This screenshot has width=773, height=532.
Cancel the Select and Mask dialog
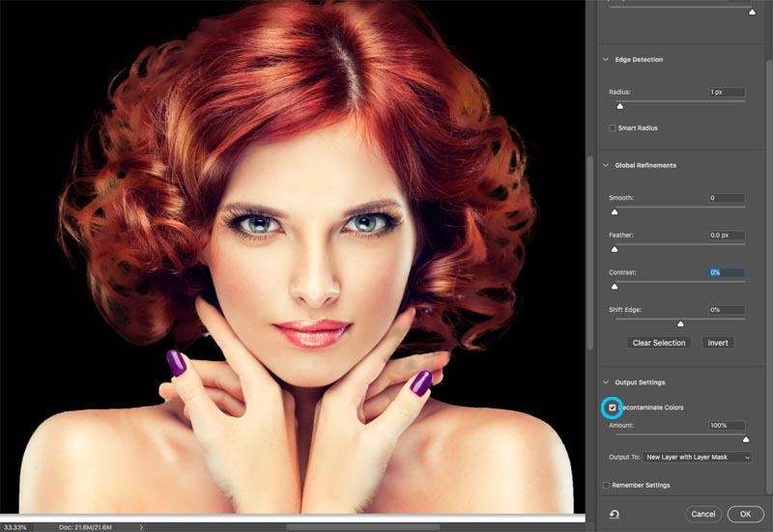tap(702, 514)
